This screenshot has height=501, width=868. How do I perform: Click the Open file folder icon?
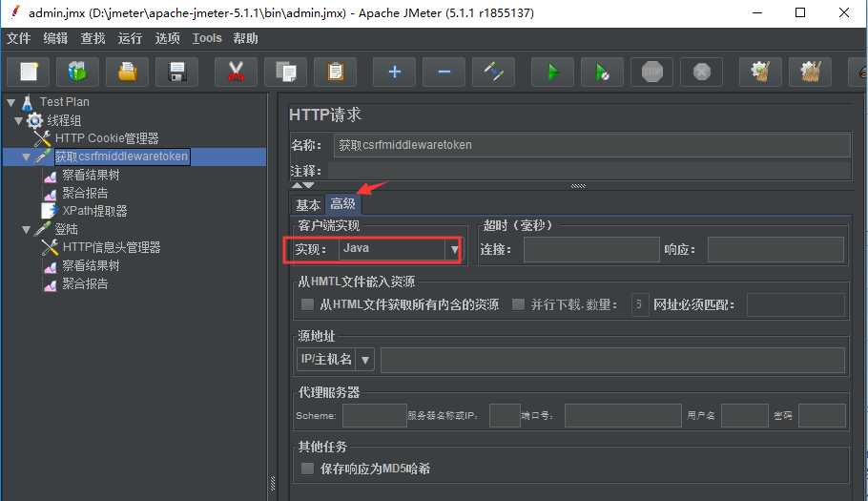coord(127,72)
